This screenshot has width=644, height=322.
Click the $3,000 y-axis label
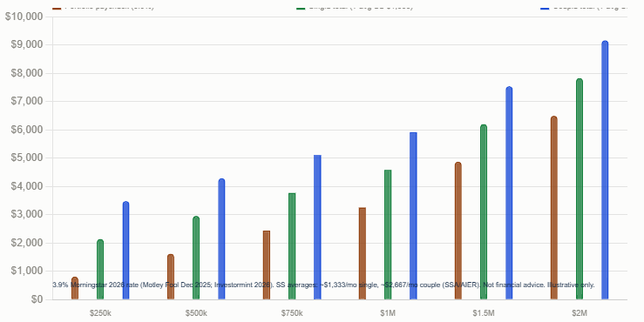pos(27,215)
